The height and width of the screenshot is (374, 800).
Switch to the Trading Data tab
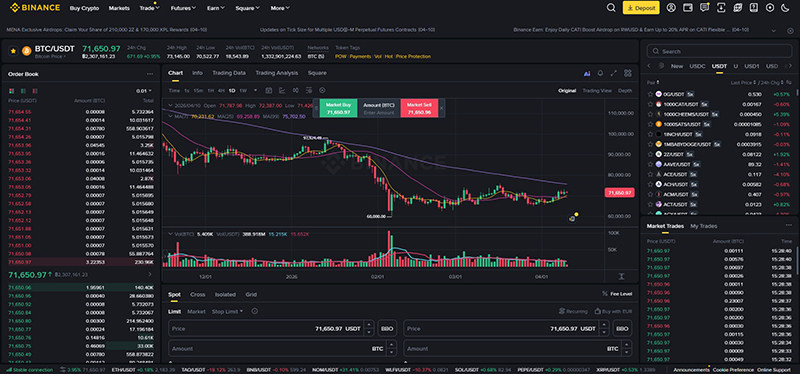click(229, 73)
